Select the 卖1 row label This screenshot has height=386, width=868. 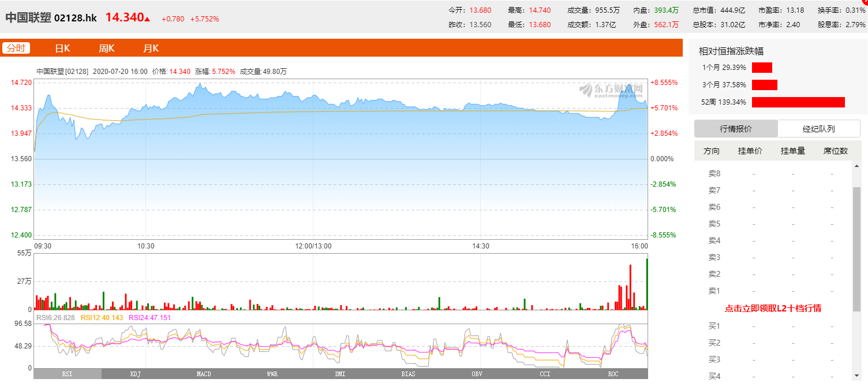pos(714,291)
